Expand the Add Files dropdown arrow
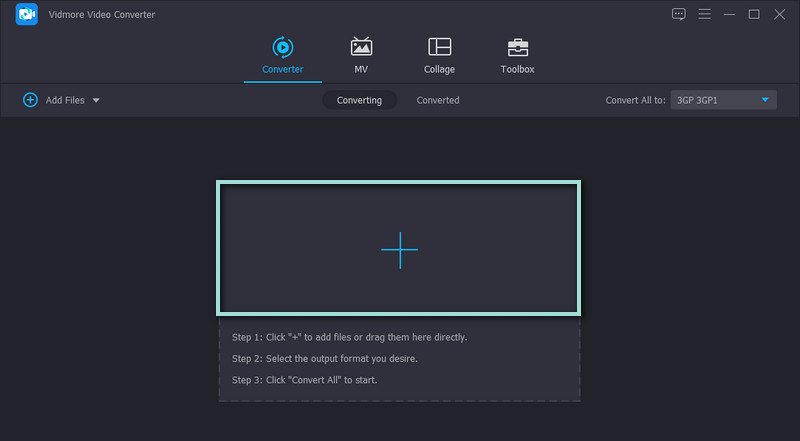Viewport: 800px width, 441px height. click(96, 101)
